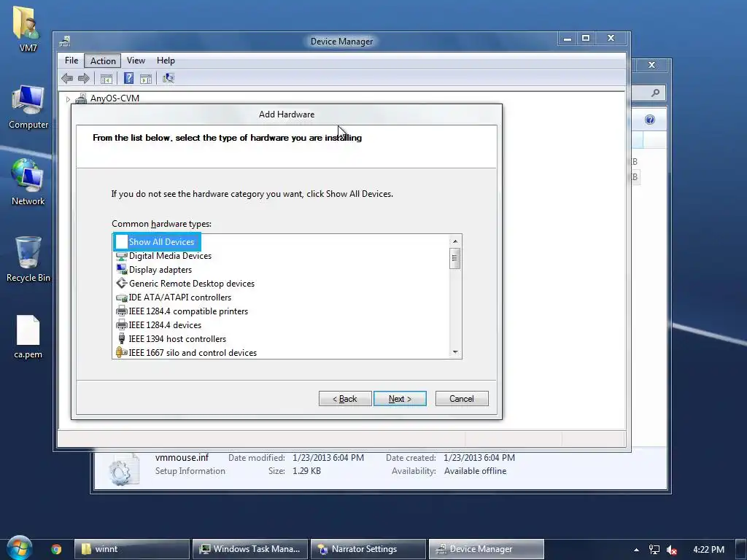Select the Recycle Bin desktop icon
Screen dimensions: 747x560
point(28,252)
